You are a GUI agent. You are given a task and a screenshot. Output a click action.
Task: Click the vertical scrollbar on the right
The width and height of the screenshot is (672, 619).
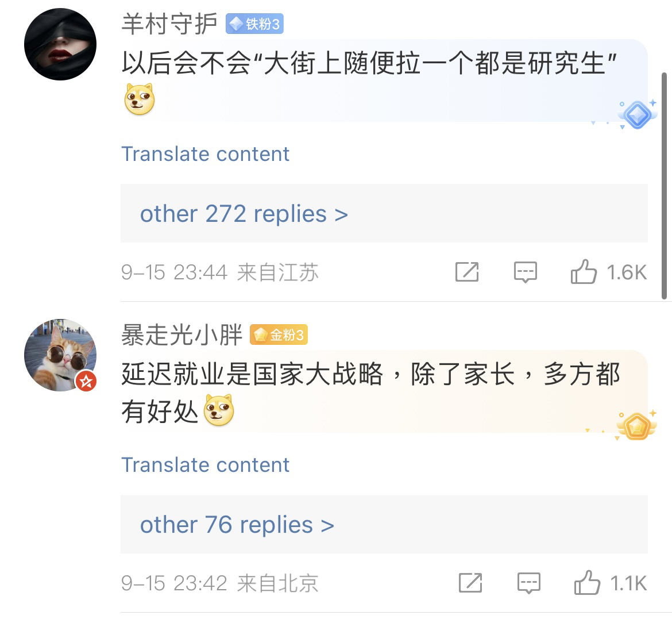click(665, 184)
